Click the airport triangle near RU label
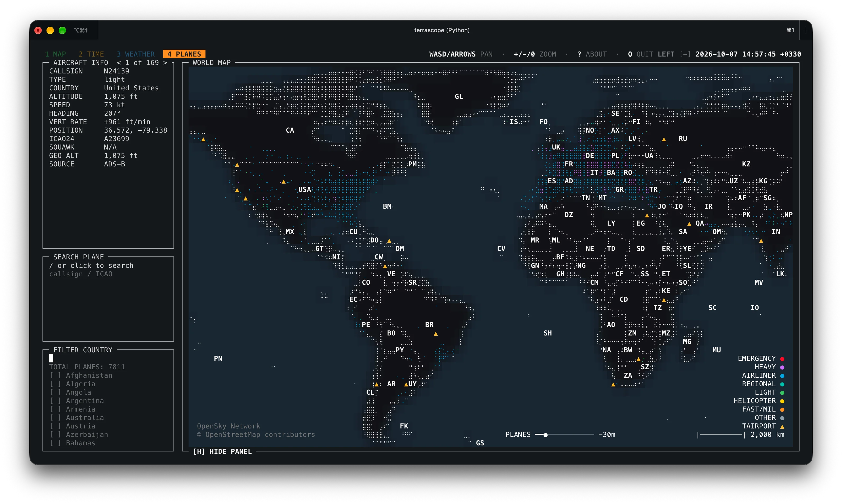This screenshot has width=842, height=504. tap(664, 139)
